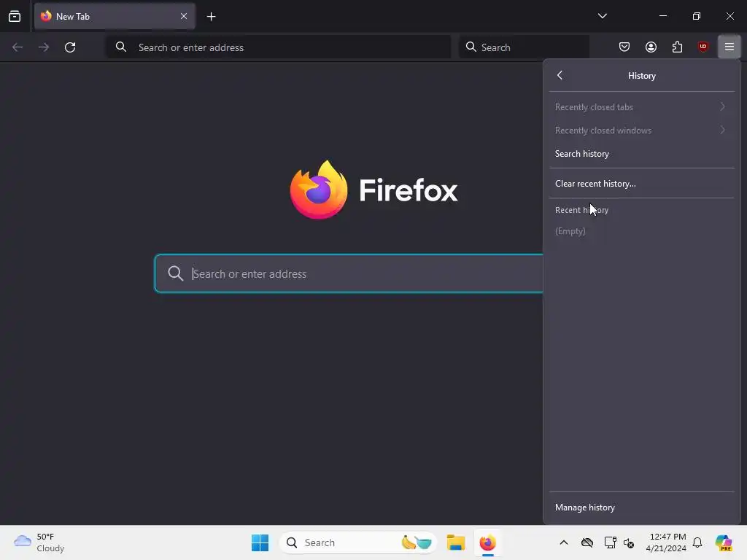Focus the toolbar address bar
The height and width of the screenshot is (560, 747).
coord(278,47)
